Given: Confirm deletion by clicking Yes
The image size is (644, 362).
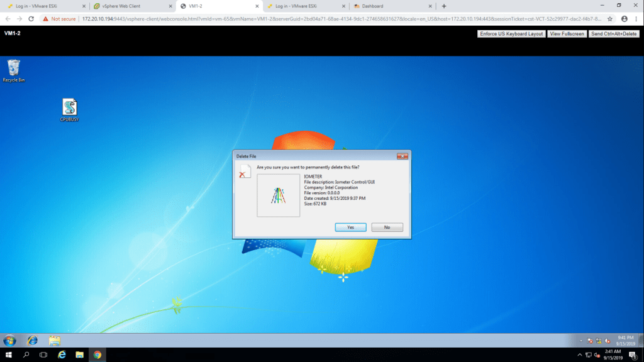Looking at the screenshot, I should 350,228.
